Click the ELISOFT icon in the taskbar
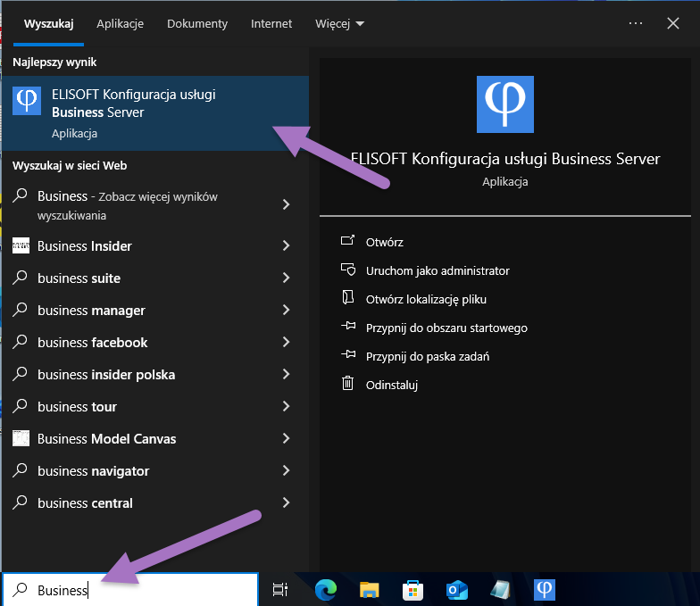Viewport: 700px width, 606px height. click(545, 589)
